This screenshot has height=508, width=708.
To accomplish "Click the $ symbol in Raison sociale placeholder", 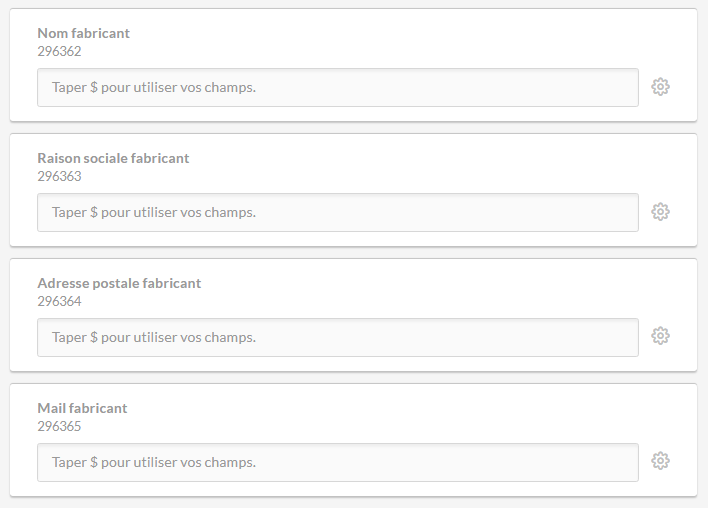I will click(x=94, y=212).
